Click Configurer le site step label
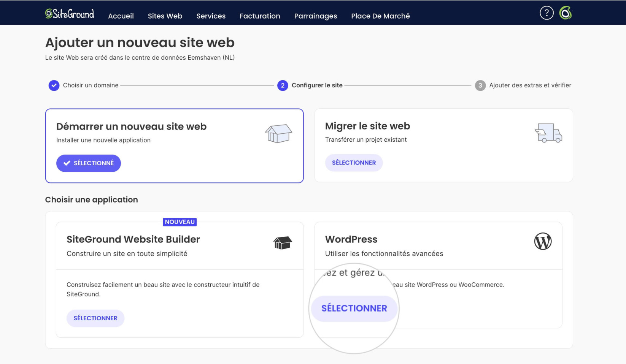 click(317, 85)
